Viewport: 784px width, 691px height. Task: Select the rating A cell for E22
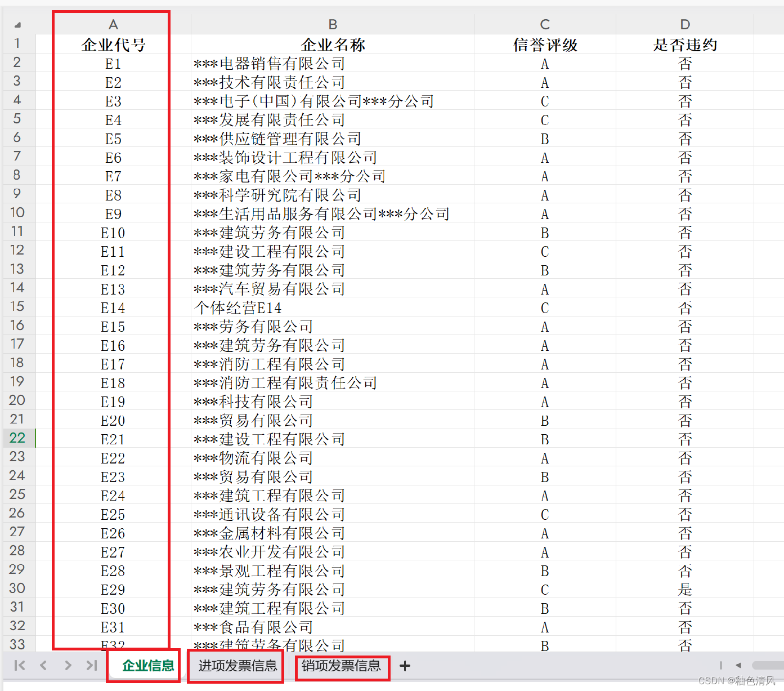545,458
